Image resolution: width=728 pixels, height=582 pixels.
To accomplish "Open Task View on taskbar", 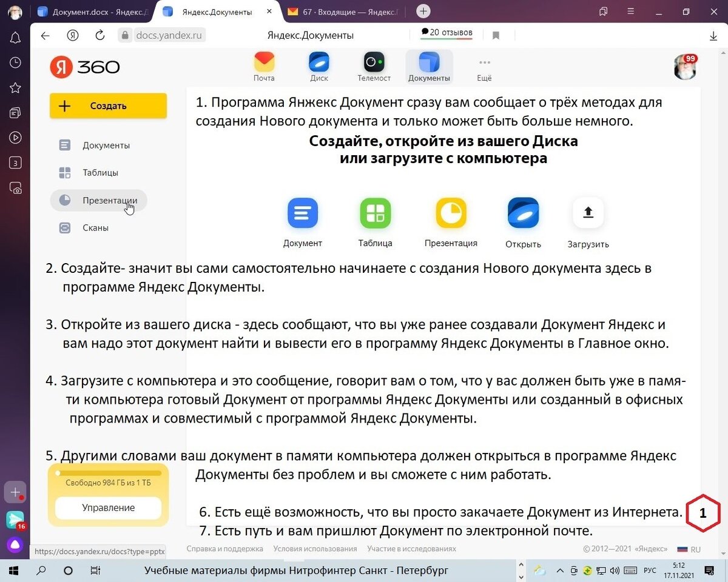I will pyautogui.click(x=95, y=570).
